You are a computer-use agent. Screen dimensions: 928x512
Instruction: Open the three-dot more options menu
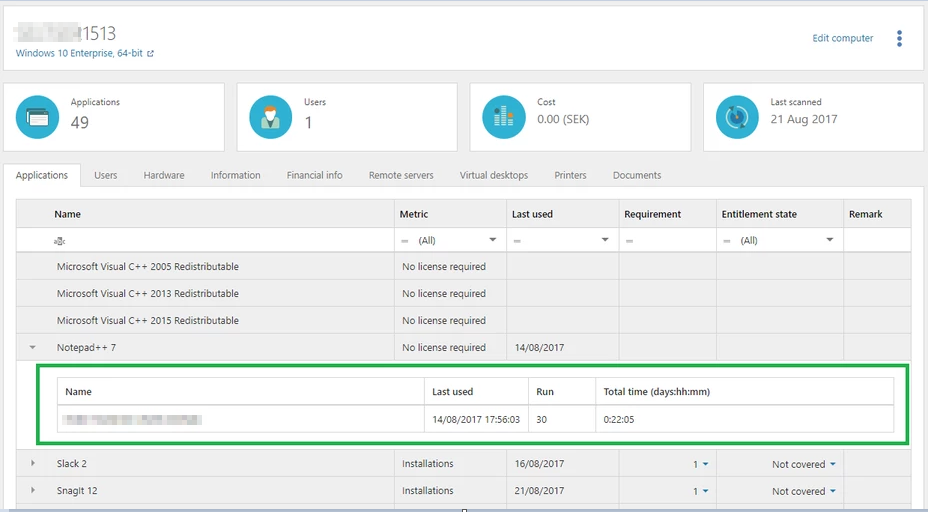coord(899,38)
